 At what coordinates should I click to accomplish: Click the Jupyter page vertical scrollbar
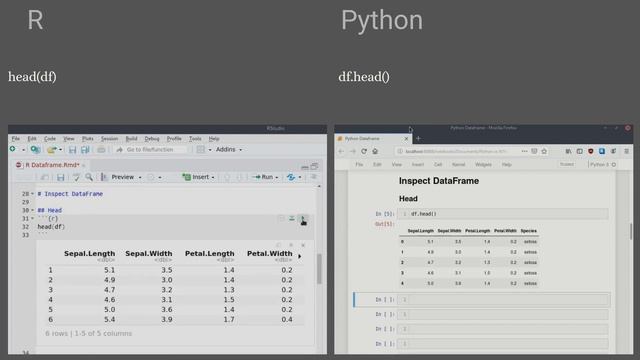pos(631,231)
